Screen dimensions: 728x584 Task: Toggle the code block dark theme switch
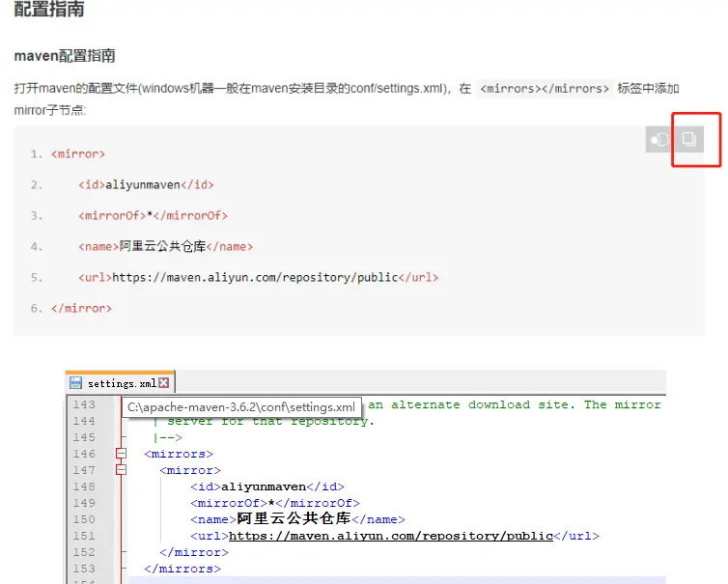[x=659, y=139]
